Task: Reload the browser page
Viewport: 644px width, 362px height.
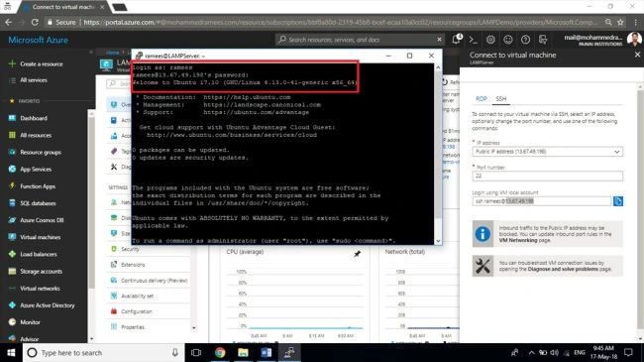Action: pos(35,22)
